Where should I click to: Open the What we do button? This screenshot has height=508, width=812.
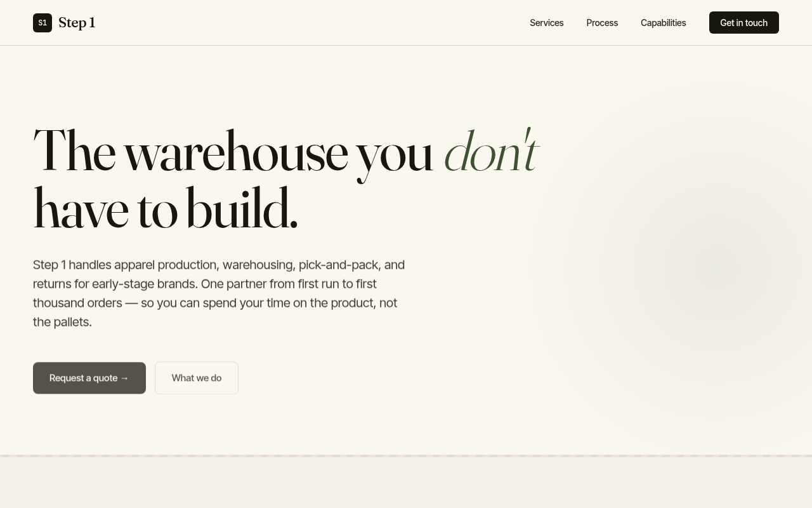point(197,378)
